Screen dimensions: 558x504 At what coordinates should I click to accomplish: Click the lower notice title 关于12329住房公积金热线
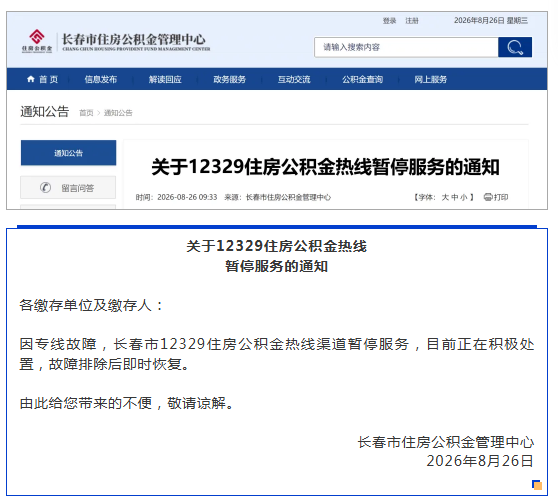(277, 246)
